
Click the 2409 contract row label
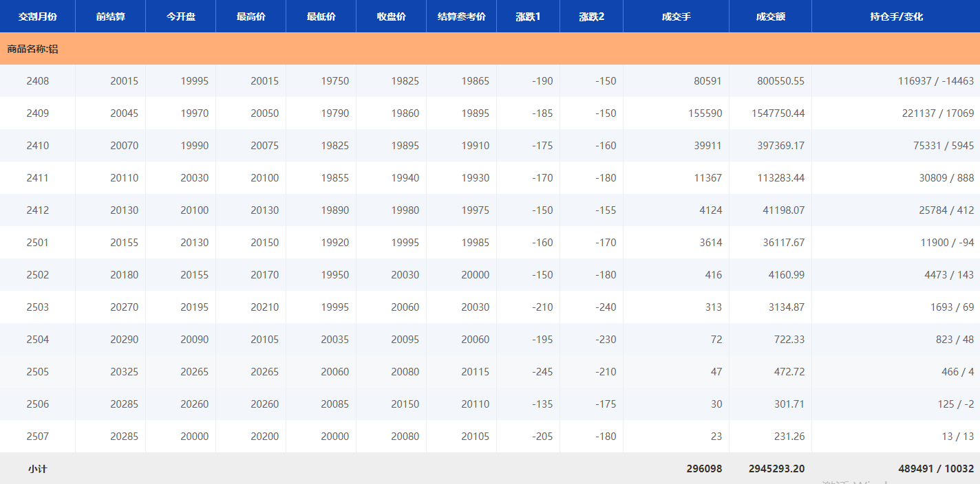38,113
